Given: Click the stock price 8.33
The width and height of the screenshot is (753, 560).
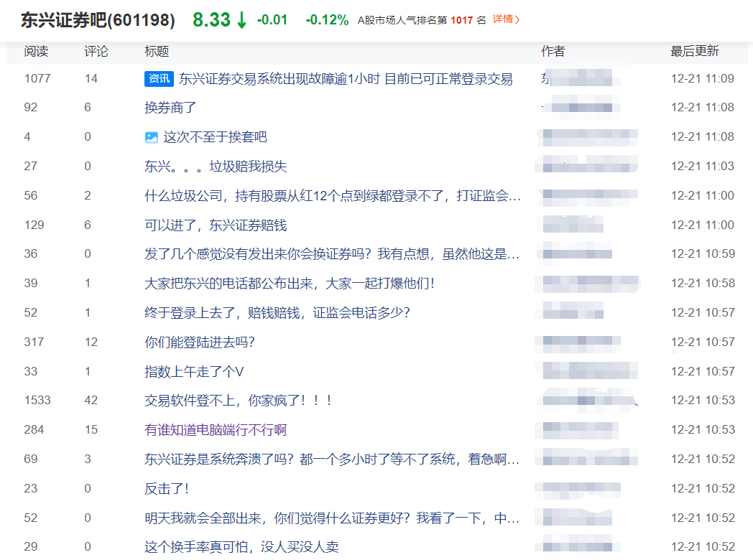Looking at the screenshot, I should 212,19.
